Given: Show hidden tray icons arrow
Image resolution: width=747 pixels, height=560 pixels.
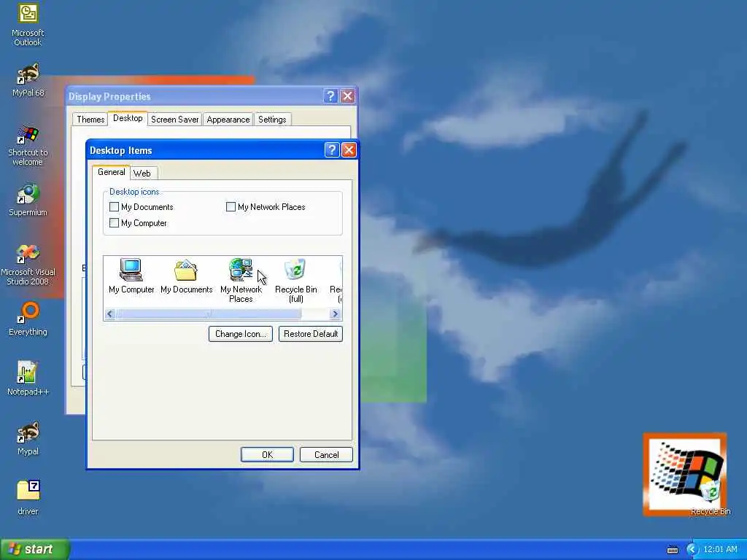Looking at the screenshot, I should pos(692,550).
